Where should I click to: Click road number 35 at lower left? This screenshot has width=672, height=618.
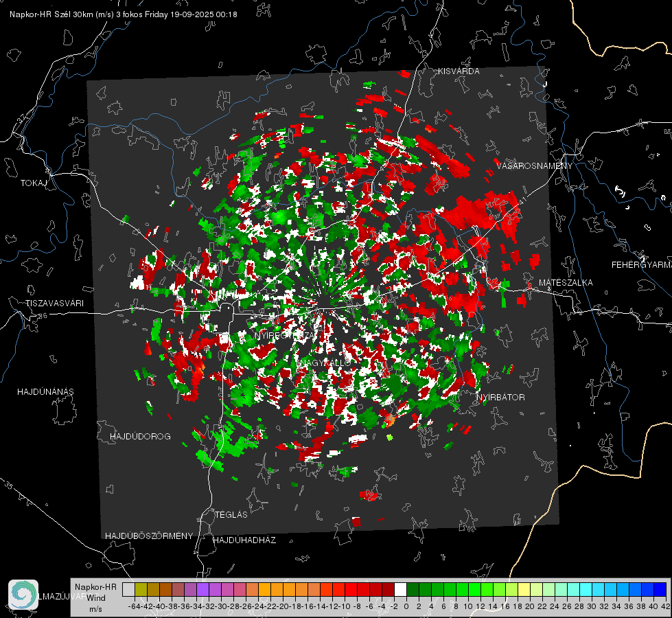(x=8, y=485)
